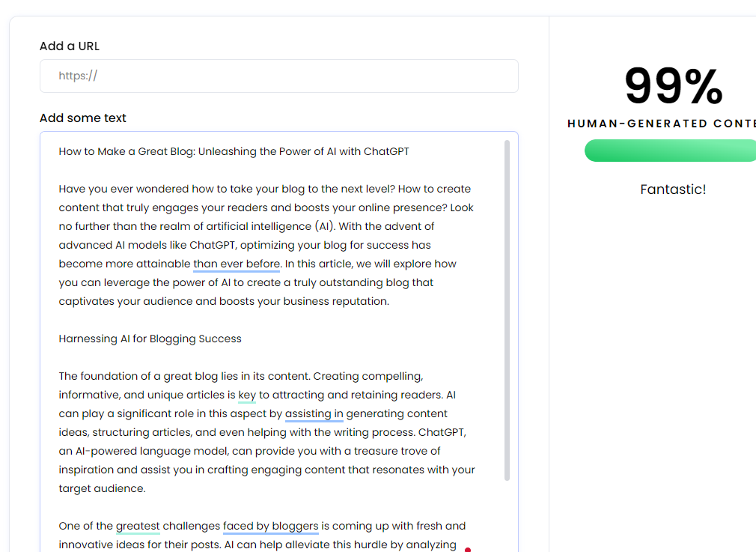Image resolution: width=756 pixels, height=552 pixels.
Task: Click the https:// URL input field
Action: tap(278, 76)
